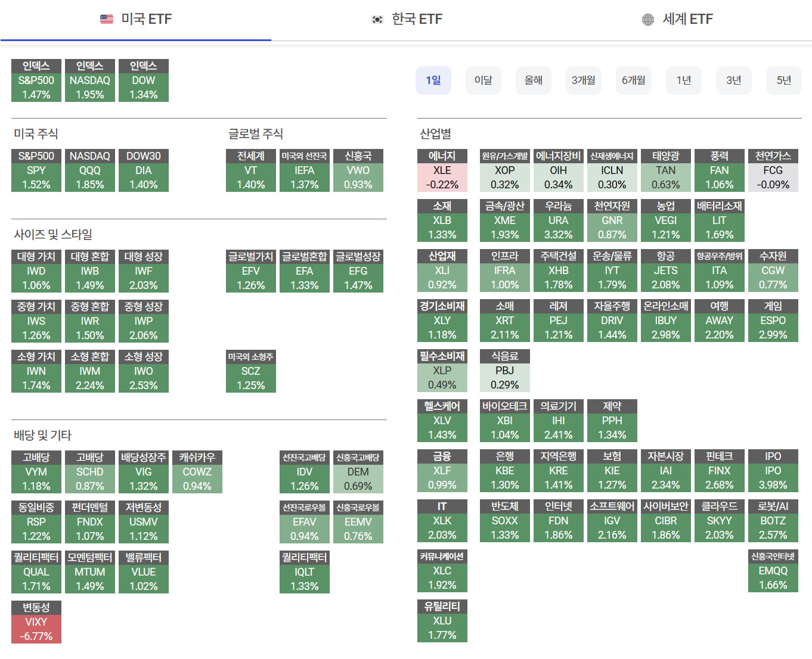812x659 pixels.
Task: Open the IWM 소형 혼합 tile
Action: point(90,371)
